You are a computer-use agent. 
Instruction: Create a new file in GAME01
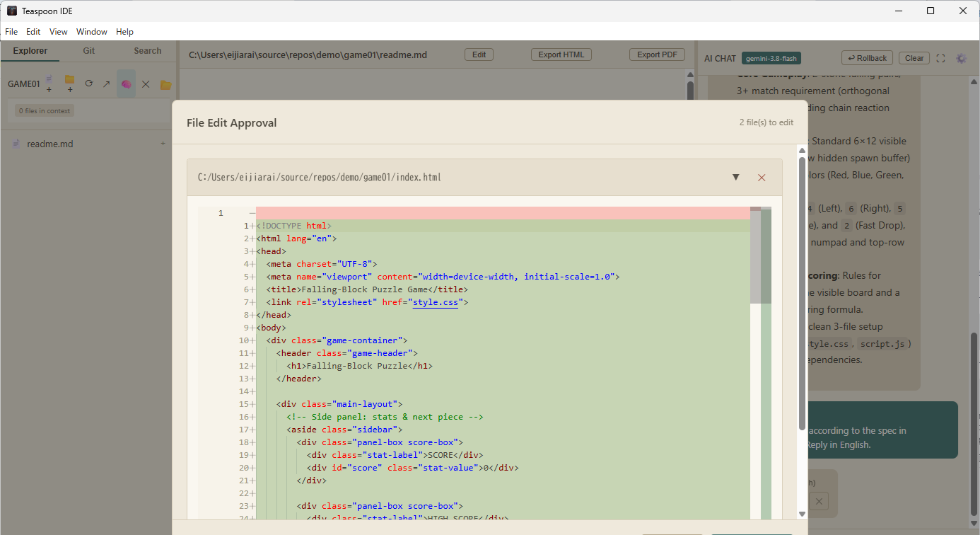[x=49, y=84]
